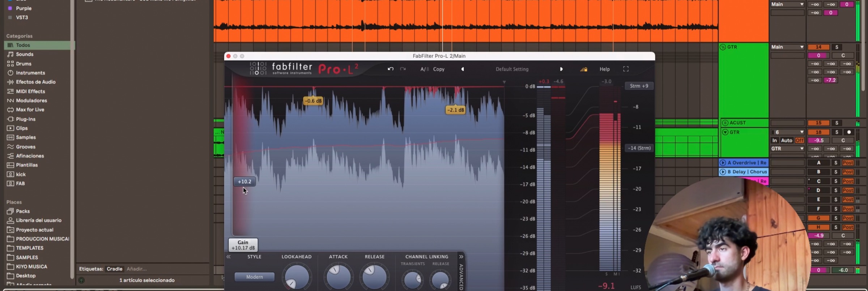Click the -14 (Strm) loudness target
868x291 pixels.
(x=639, y=148)
